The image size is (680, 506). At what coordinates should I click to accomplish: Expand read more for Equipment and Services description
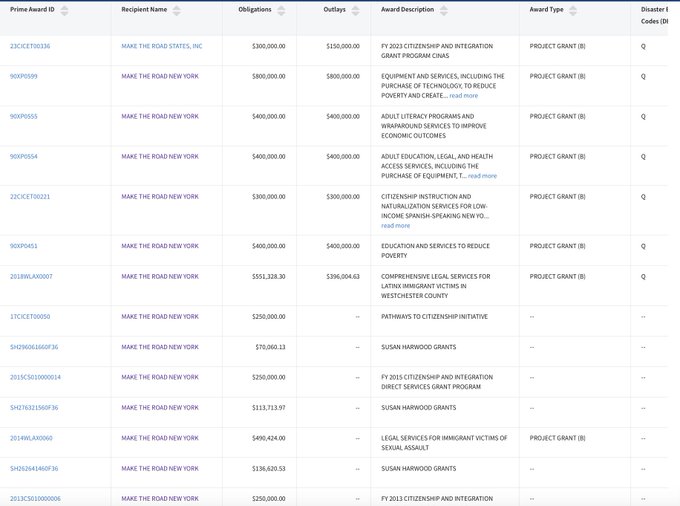464,95
